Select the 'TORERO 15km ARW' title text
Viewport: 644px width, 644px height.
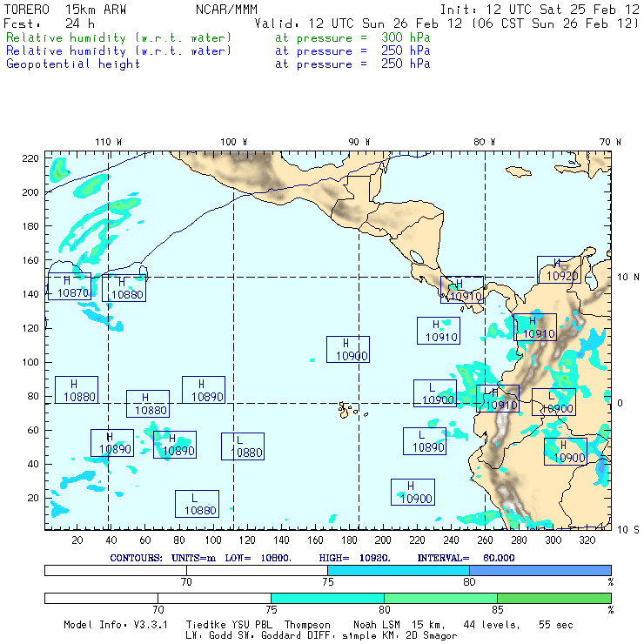pyautogui.click(x=65, y=10)
